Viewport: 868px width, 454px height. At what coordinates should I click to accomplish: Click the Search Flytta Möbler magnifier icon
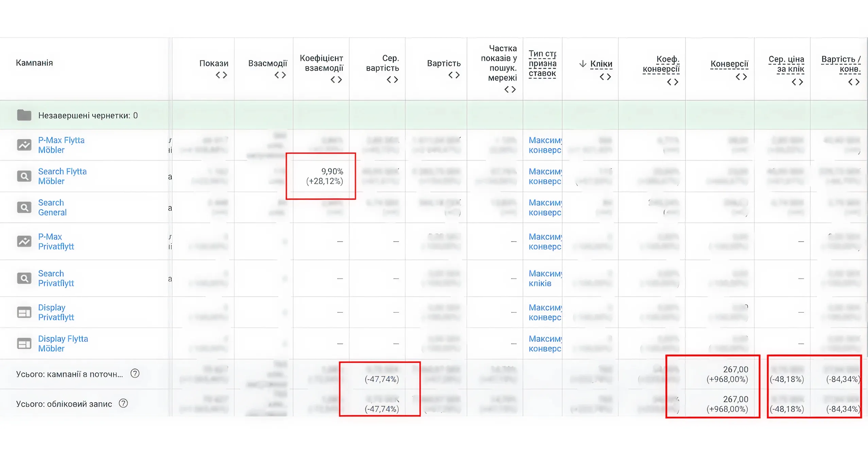click(x=24, y=176)
